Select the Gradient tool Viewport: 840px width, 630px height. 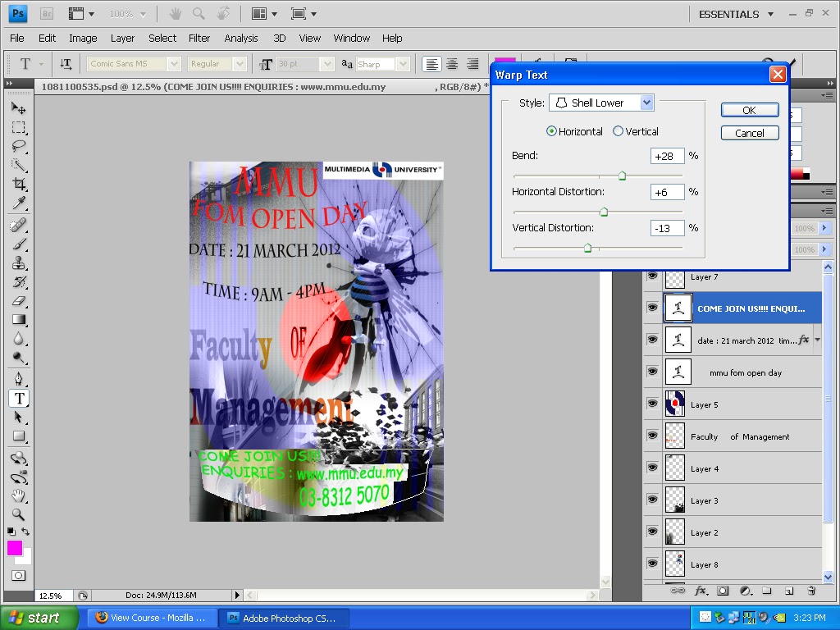click(19, 320)
